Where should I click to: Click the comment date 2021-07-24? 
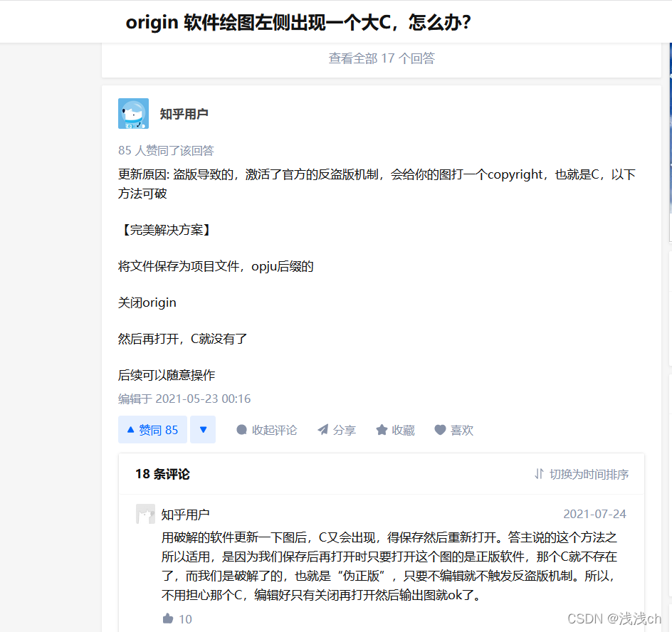click(594, 514)
